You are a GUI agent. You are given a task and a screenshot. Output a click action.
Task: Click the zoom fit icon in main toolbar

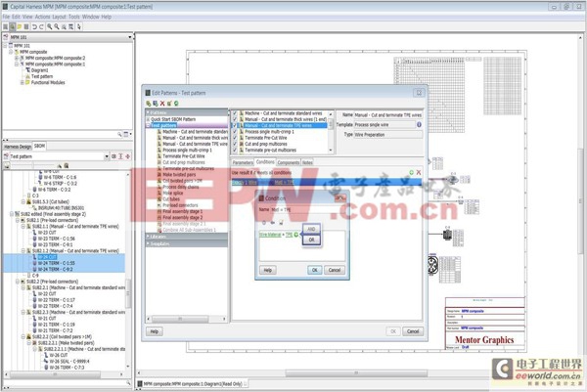[x=70, y=26]
